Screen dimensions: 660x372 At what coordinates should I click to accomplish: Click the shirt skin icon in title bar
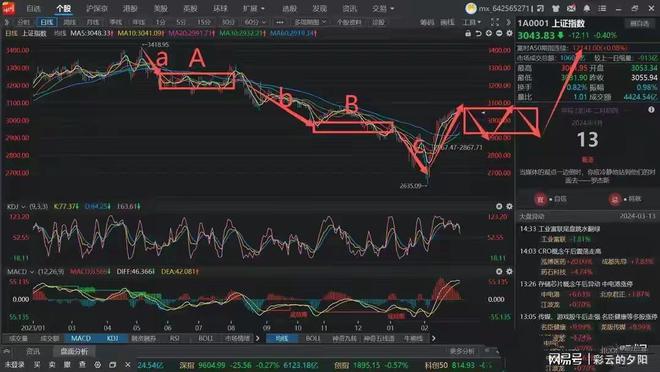point(556,8)
